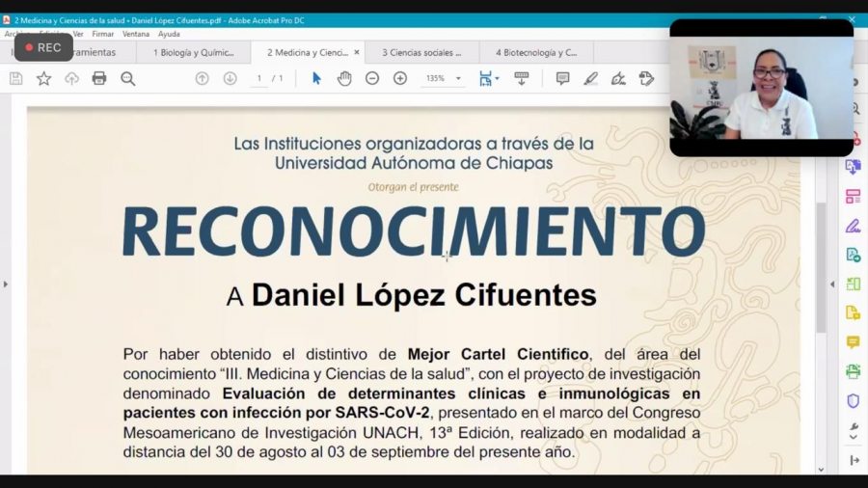Open Protect shield tool in side panel
868x488 pixels.
[x=854, y=400]
